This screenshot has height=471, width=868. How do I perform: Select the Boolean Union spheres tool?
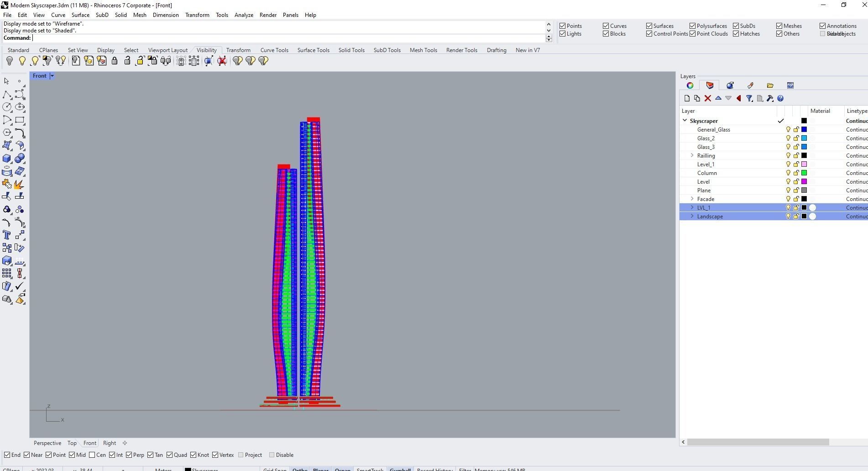pos(20,158)
